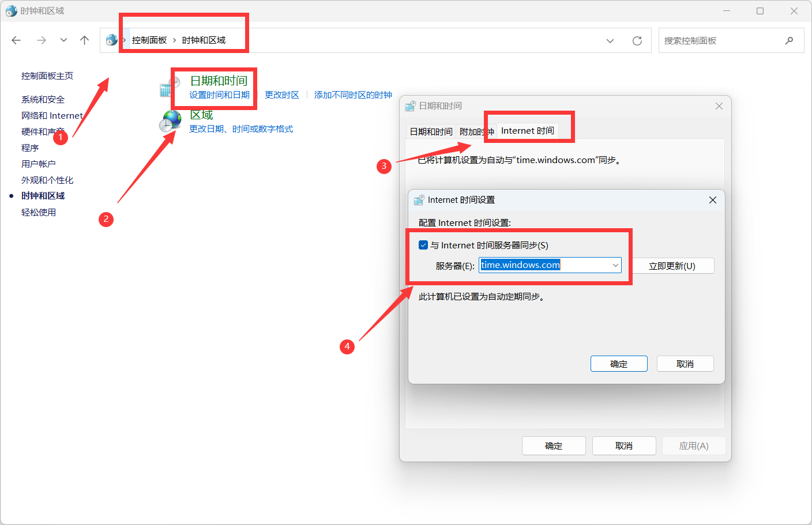Click the 应用(A) button

(694, 445)
